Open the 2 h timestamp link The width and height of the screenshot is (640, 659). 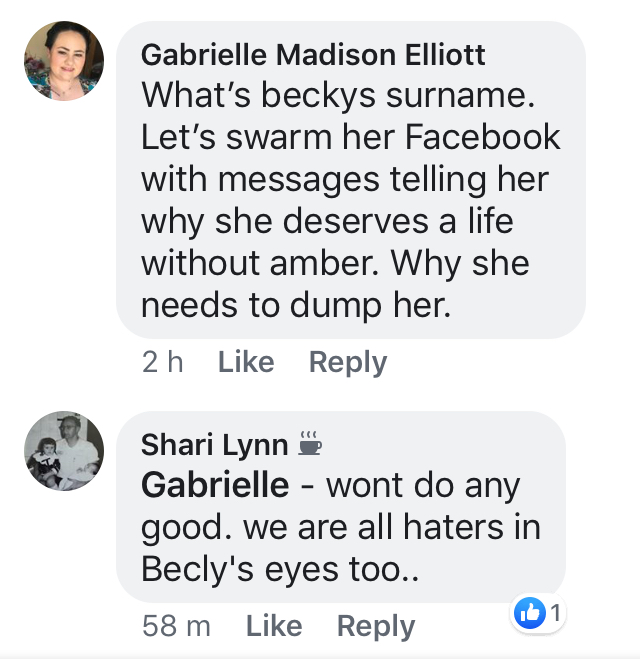point(163,362)
